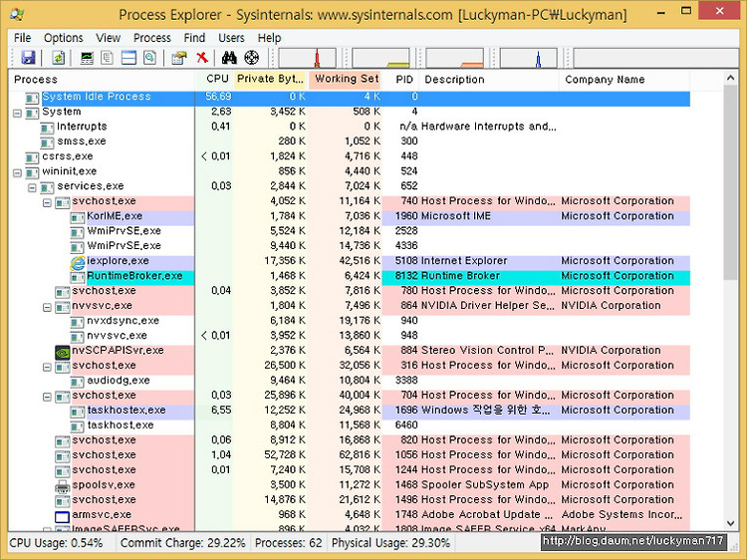Image resolution: width=747 pixels, height=560 pixels.
Task: Open the File menu
Action: 22,38
